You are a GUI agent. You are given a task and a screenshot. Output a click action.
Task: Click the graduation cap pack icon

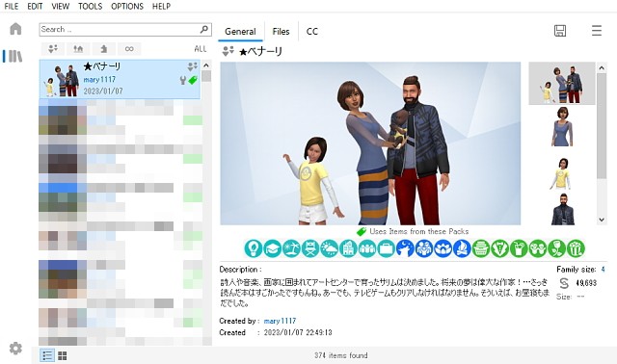click(x=272, y=248)
